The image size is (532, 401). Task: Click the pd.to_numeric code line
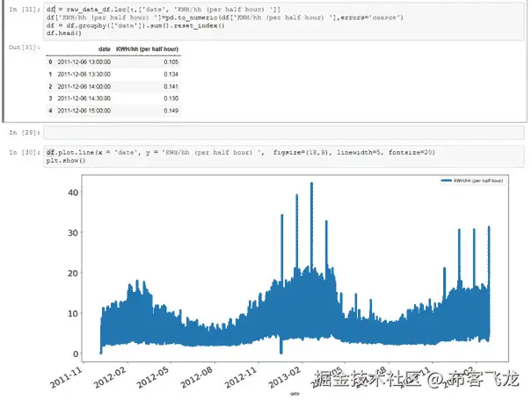(225, 18)
